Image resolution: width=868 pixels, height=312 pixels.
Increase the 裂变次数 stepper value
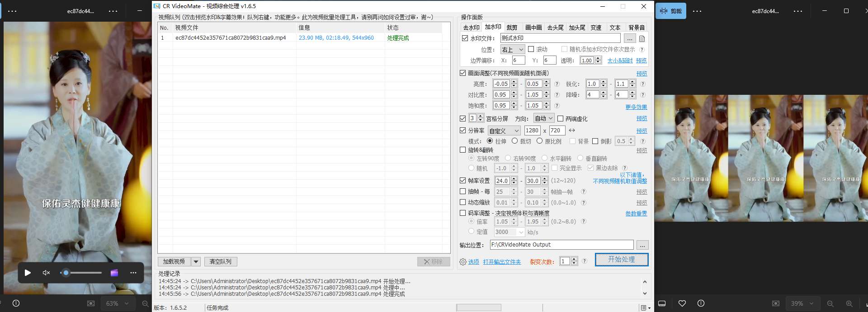574,259
